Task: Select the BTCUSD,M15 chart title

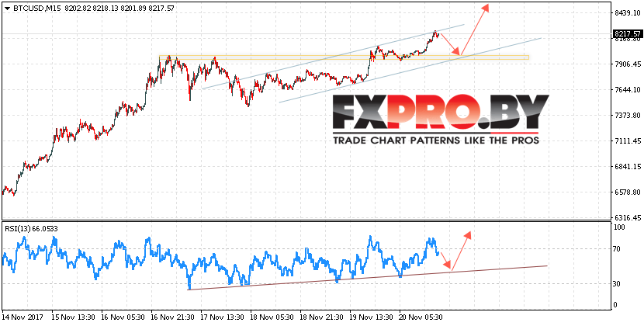Action: pos(37,8)
